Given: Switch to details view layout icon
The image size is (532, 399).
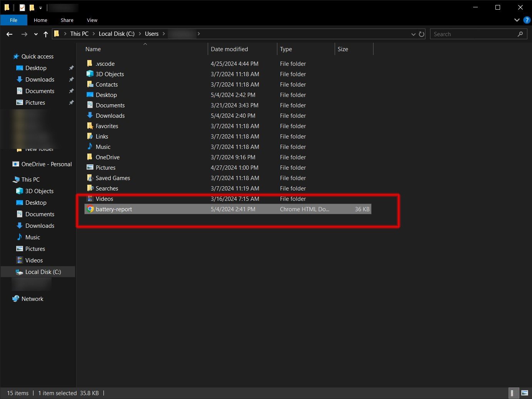Looking at the screenshot, I should pos(512,393).
